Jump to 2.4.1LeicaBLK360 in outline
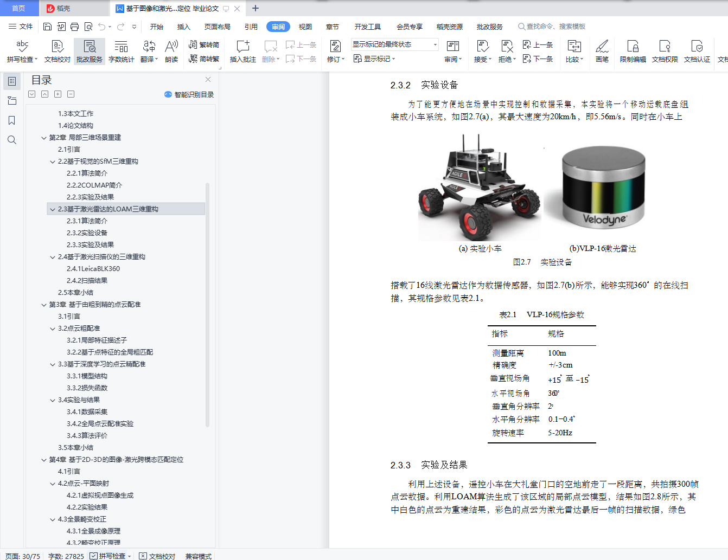The image size is (728, 560). click(x=93, y=269)
